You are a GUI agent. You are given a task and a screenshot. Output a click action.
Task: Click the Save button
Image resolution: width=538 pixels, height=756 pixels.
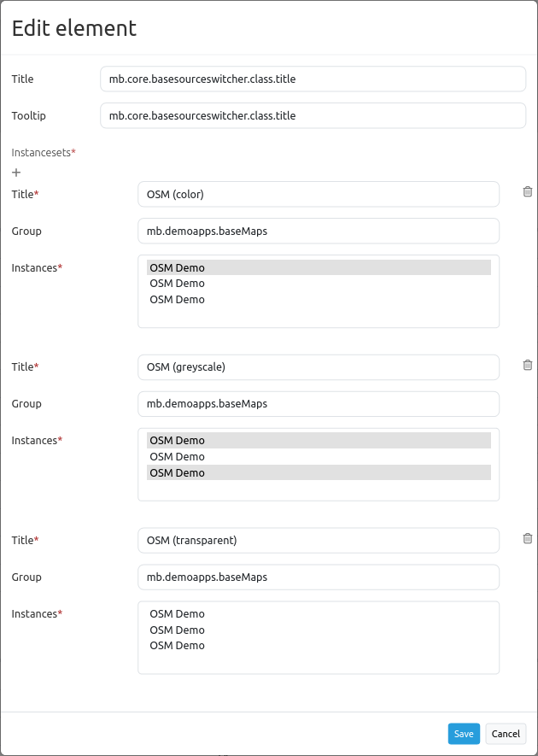click(464, 734)
